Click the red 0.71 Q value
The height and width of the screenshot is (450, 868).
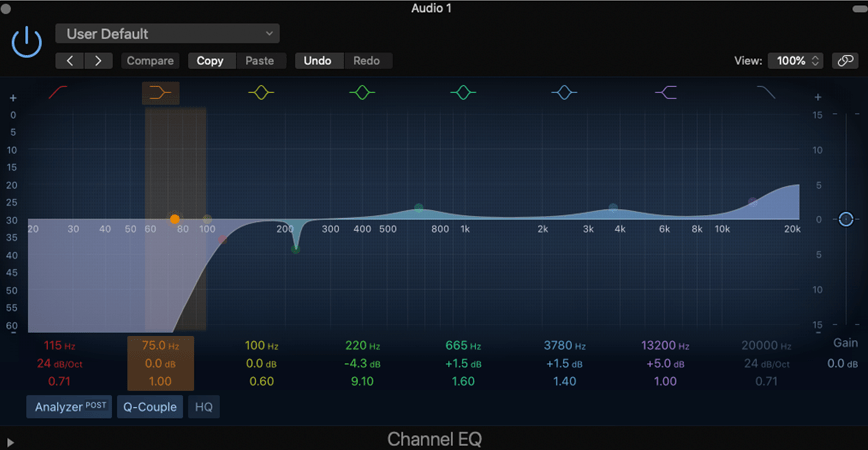pos(59,381)
